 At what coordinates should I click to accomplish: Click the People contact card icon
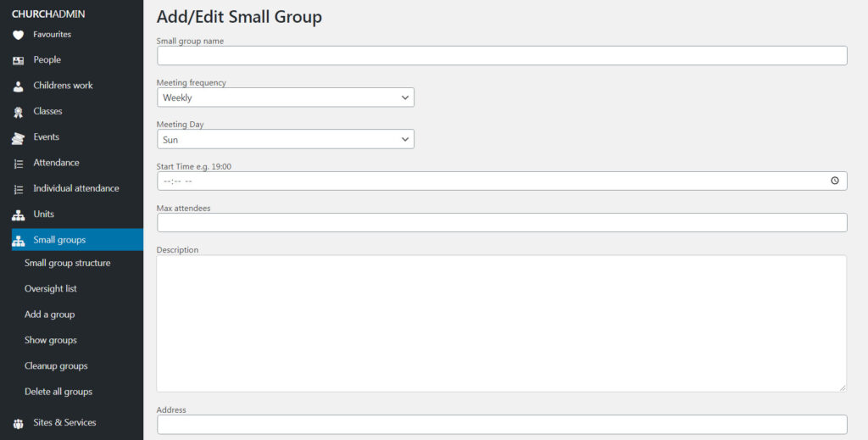[18, 60]
